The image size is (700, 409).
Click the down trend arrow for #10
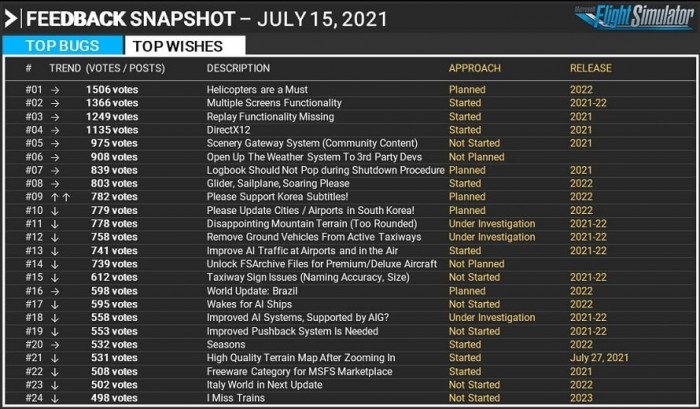click(55, 210)
